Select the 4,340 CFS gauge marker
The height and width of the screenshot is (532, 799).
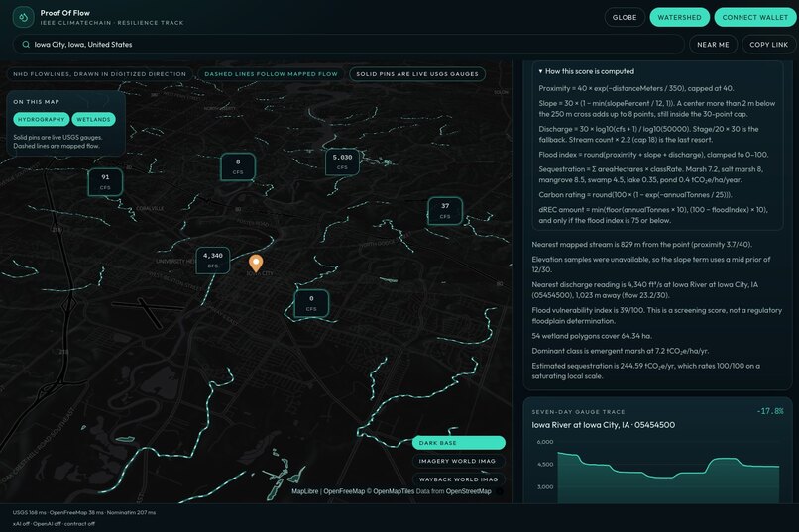tap(212, 261)
